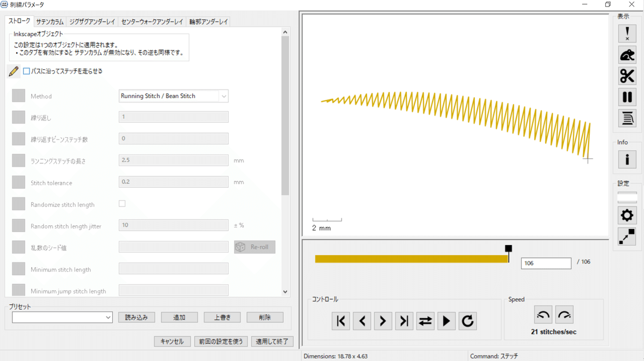This screenshot has width=644, height=361.
Task: Open simulator settings gear icon
Action: tap(627, 216)
